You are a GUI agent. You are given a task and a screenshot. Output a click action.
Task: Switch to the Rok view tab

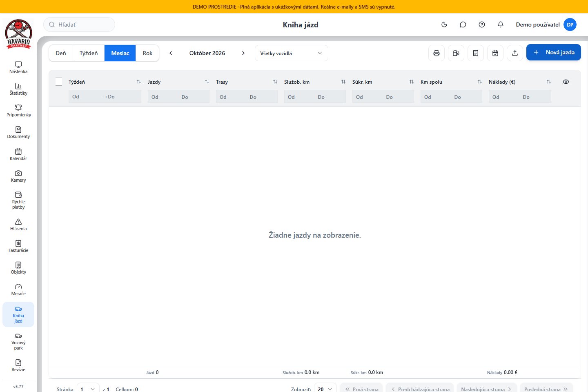pos(147,53)
